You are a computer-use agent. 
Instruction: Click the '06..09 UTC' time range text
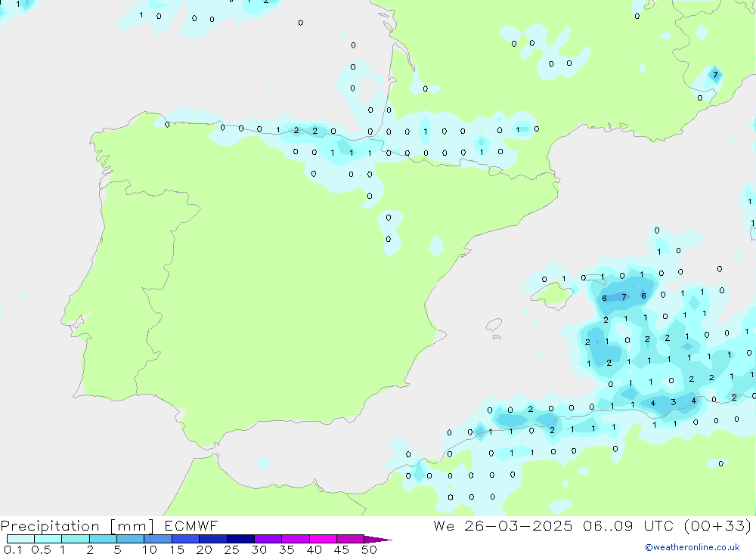[627, 525]
